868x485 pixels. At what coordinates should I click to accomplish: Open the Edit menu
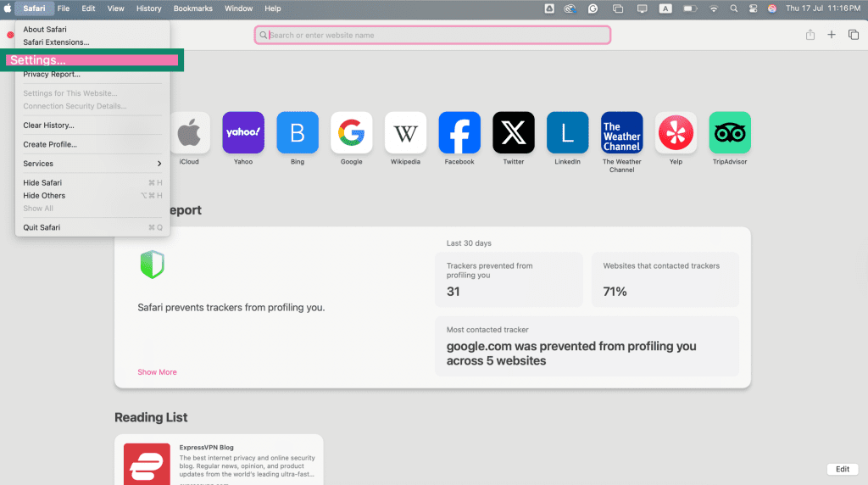coord(88,8)
